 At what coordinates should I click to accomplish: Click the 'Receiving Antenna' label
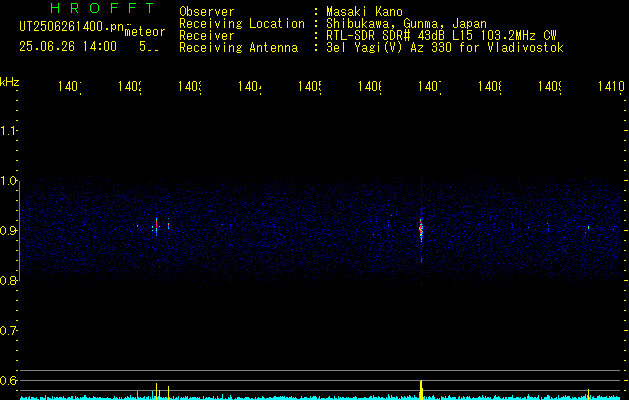click(238, 48)
